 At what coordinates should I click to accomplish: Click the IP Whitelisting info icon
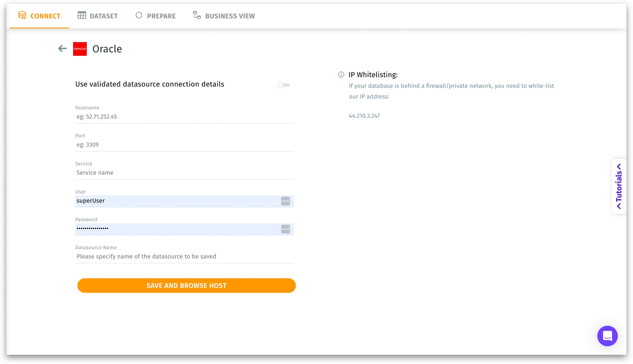tap(341, 75)
